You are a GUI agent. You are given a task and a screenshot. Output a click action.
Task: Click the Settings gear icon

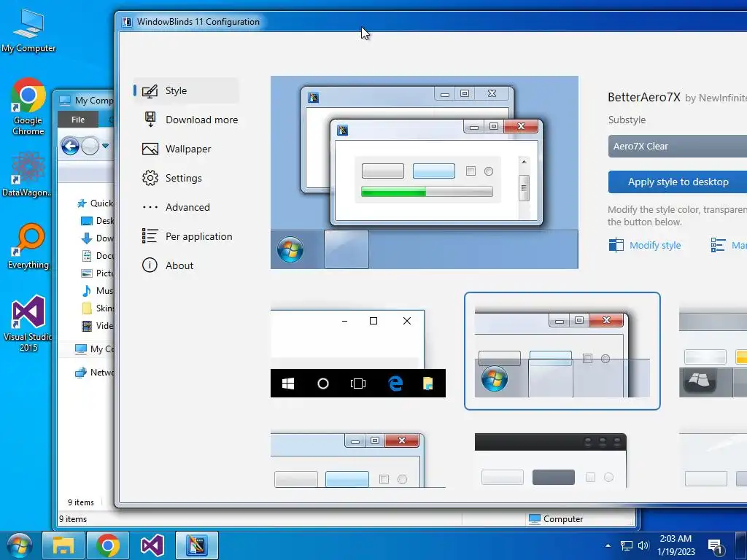[150, 178]
